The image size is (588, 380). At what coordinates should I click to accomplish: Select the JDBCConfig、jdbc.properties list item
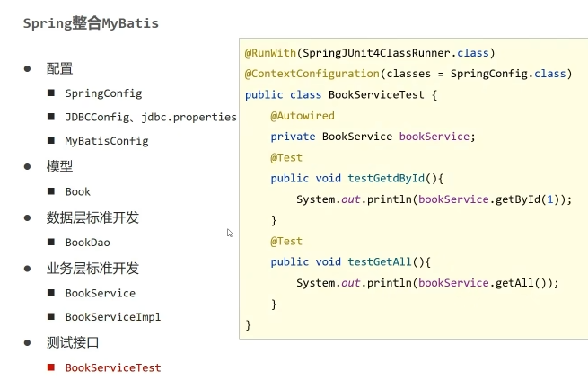tap(151, 118)
